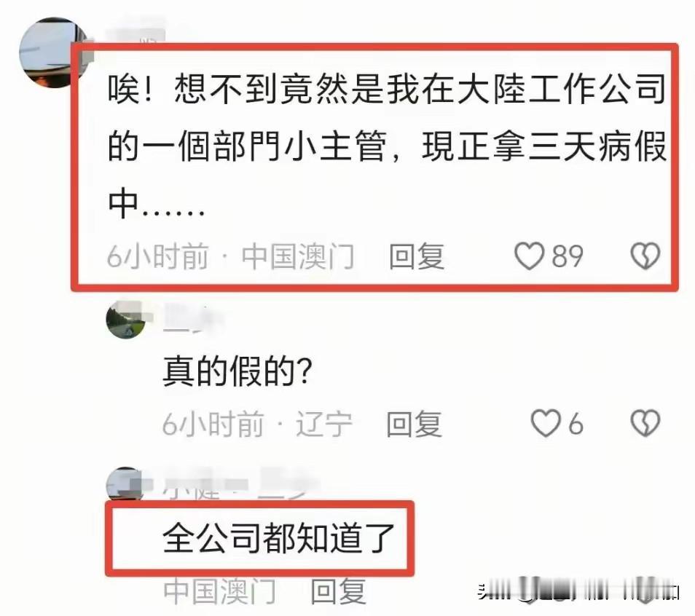Tap the '全公司都知道了' comment text
The height and width of the screenshot is (616, 695).
pos(278,538)
